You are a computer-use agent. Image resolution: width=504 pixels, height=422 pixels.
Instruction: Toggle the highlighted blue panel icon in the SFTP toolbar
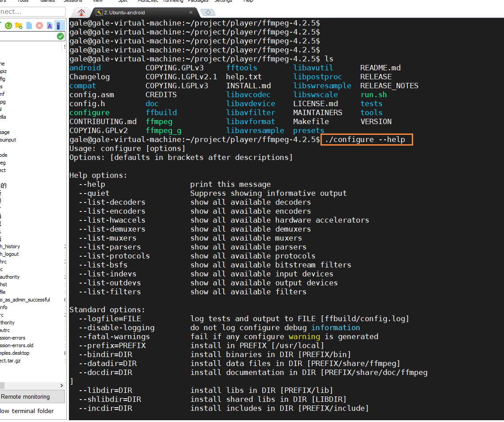(59, 26)
